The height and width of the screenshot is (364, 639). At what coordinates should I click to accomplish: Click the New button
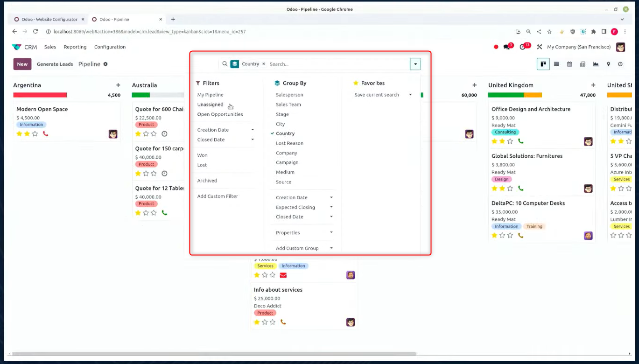click(x=22, y=64)
